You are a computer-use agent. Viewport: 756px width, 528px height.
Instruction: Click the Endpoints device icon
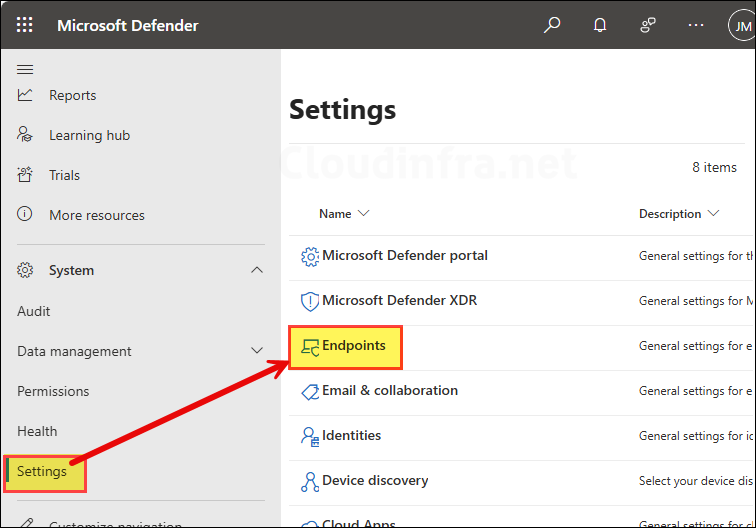pos(310,347)
